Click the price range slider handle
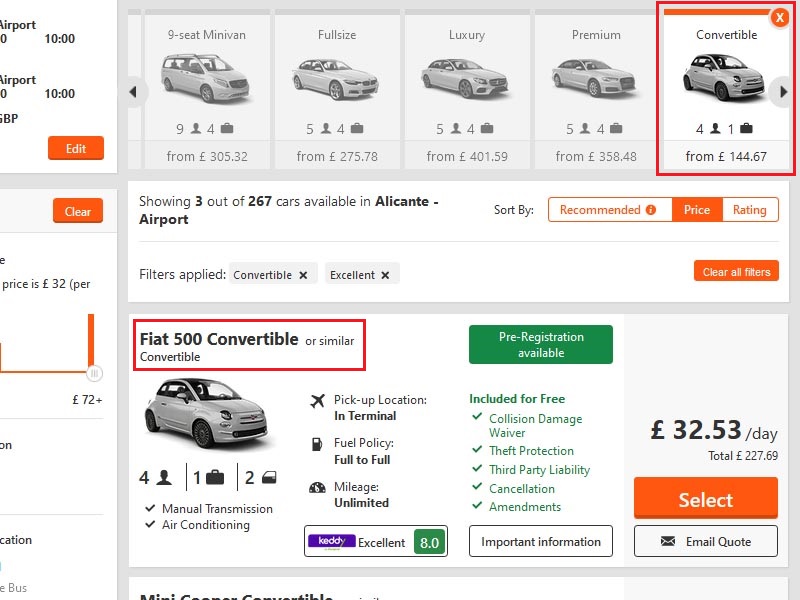This screenshot has height=600, width=800. point(94,373)
